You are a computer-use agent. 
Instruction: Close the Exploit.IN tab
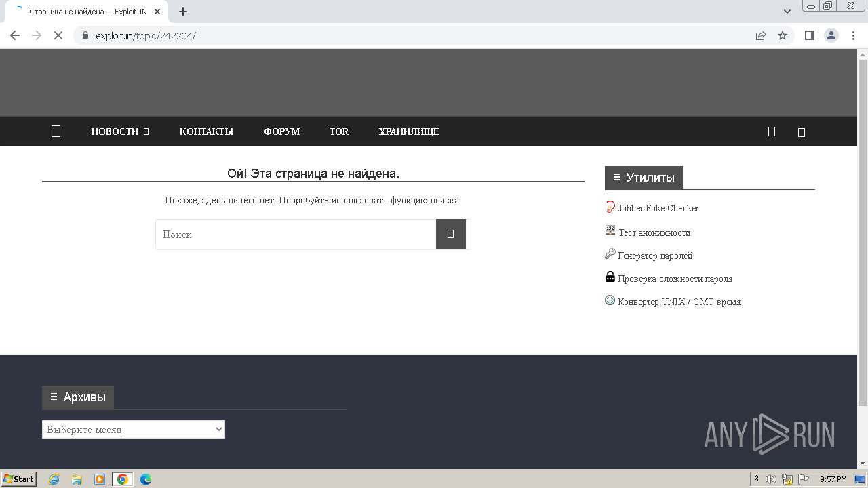click(x=157, y=12)
